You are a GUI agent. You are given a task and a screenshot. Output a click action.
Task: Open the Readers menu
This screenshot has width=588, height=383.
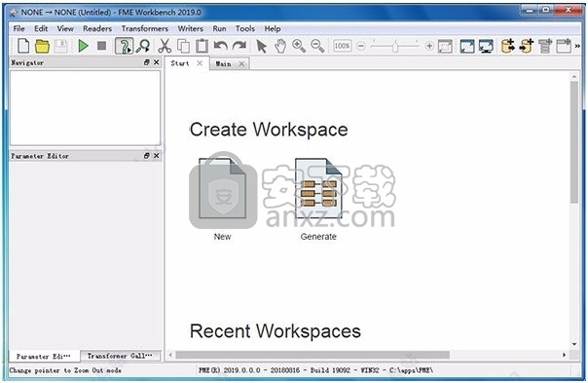[97, 28]
